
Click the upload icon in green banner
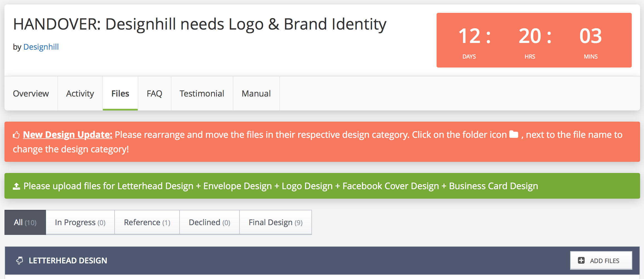tap(16, 186)
